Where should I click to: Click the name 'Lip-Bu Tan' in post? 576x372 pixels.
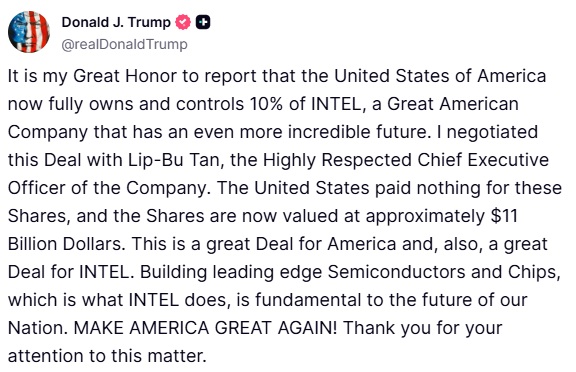[173, 160]
